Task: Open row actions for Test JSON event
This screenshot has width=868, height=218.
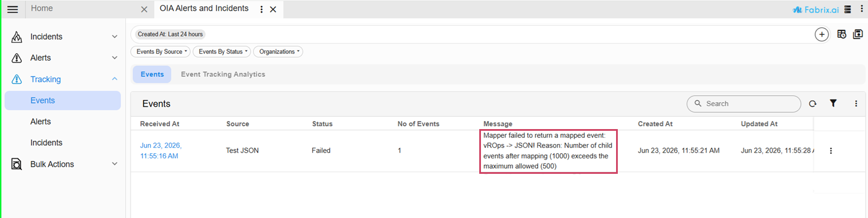Action: [831, 151]
